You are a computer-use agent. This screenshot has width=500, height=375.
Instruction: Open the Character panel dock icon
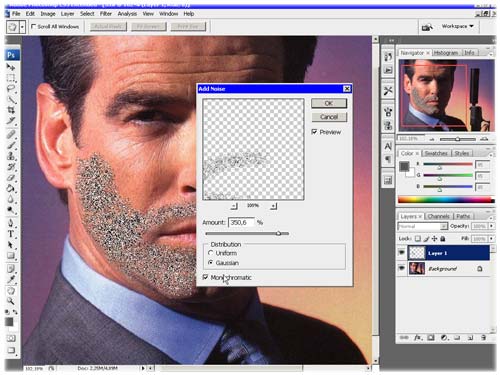click(x=388, y=146)
